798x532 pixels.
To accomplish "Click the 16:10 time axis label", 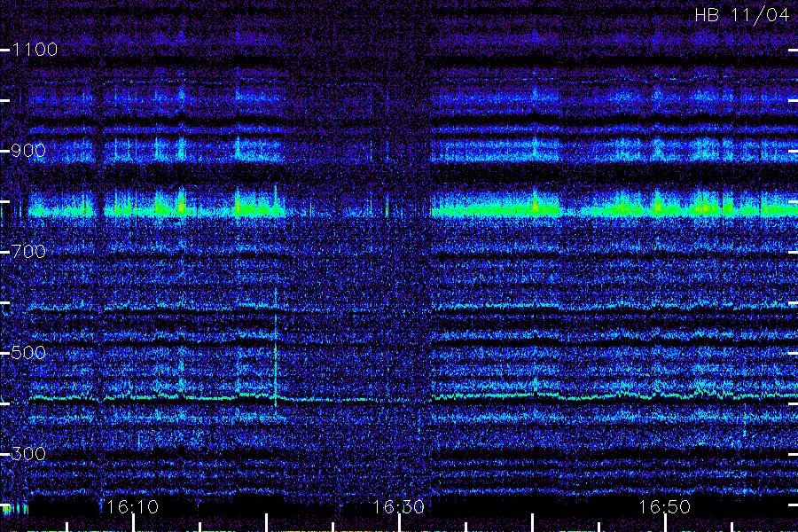I will tap(133, 506).
